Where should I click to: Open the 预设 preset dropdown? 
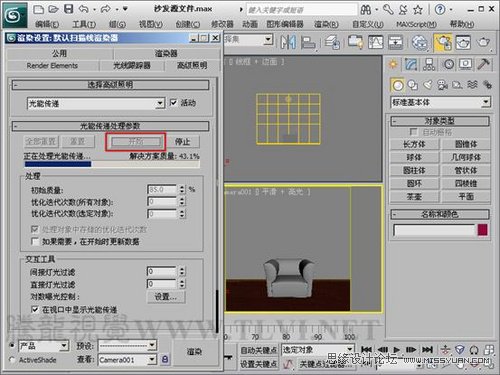coord(127,345)
